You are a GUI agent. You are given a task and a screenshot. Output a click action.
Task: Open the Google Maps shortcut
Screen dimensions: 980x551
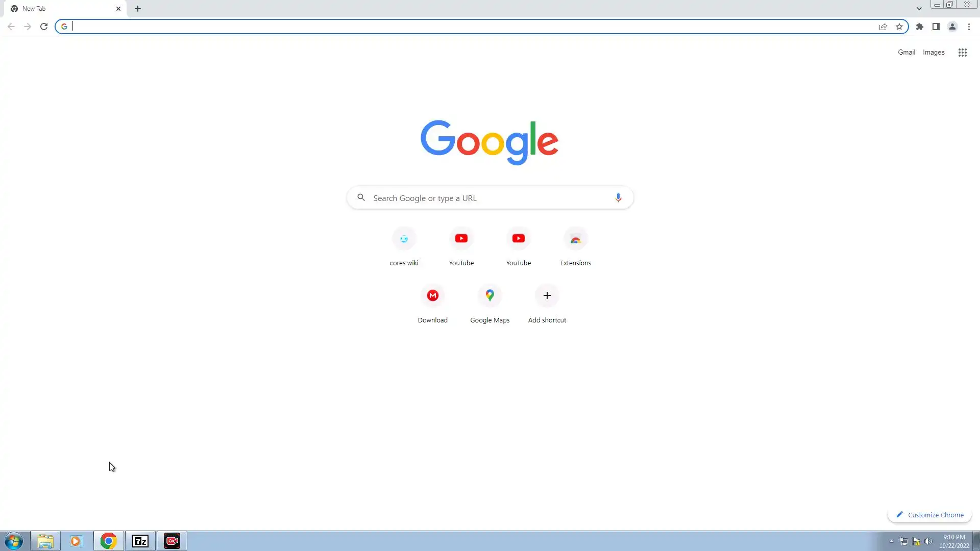pos(489,296)
